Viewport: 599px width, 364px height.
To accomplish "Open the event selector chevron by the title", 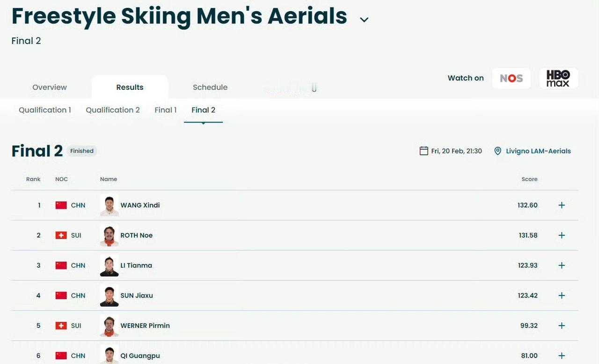I will (x=364, y=20).
